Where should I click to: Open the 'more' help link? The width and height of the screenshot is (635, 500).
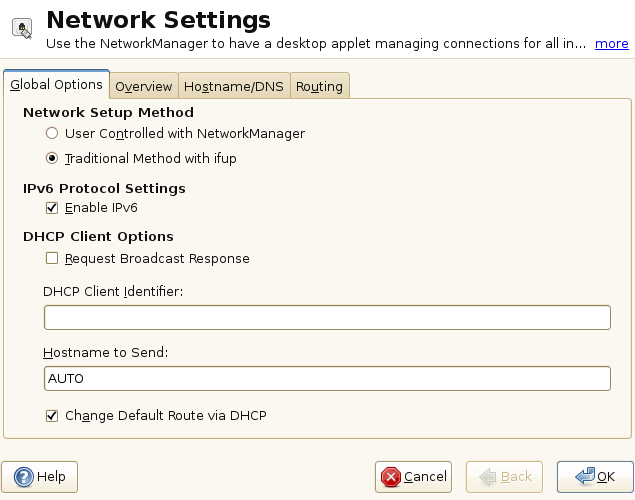(611, 44)
